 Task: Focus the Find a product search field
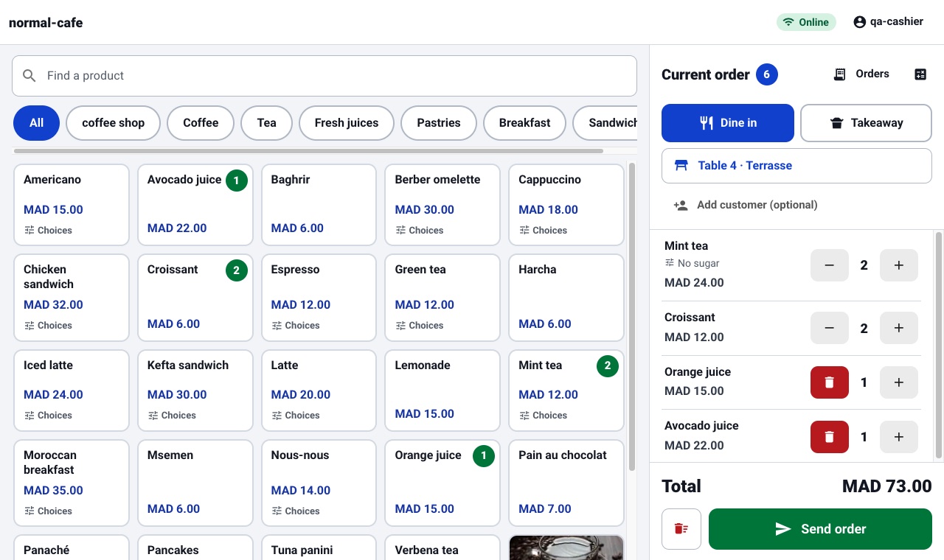[324, 76]
